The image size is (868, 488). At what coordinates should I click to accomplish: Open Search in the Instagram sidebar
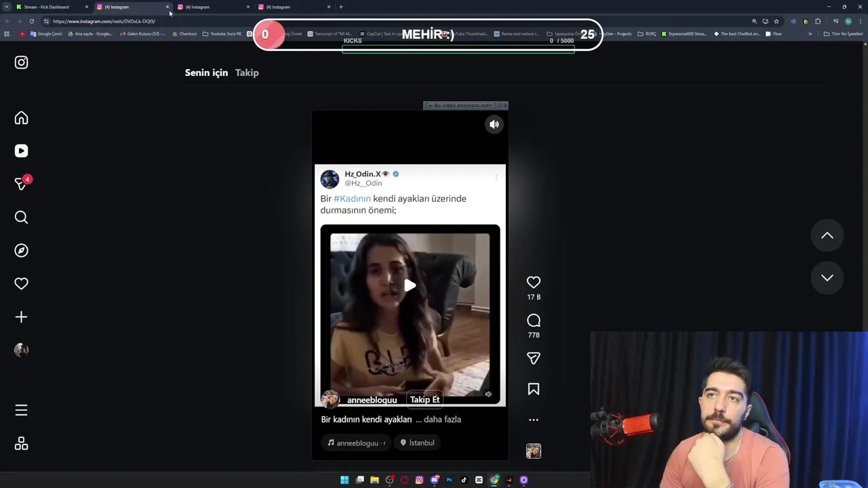(21, 217)
